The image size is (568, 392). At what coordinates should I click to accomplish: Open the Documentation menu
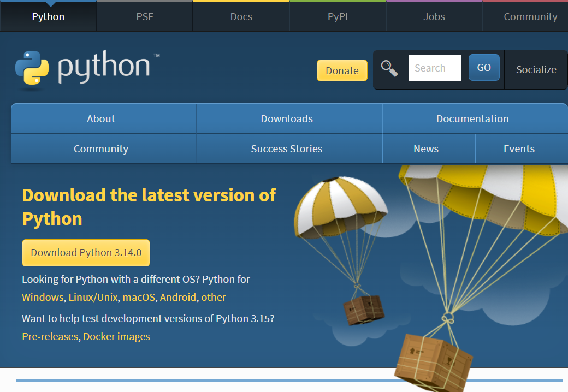[x=472, y=118]
